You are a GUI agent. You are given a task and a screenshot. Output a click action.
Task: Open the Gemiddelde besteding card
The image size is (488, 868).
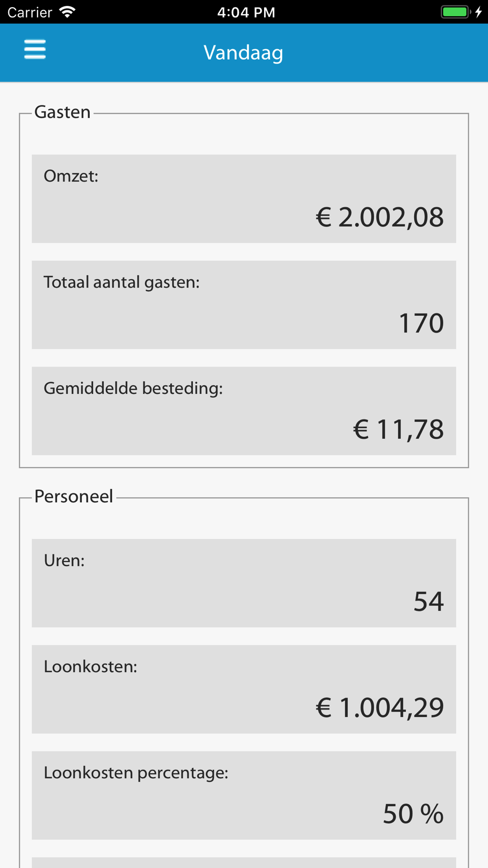tap(244, 411)
